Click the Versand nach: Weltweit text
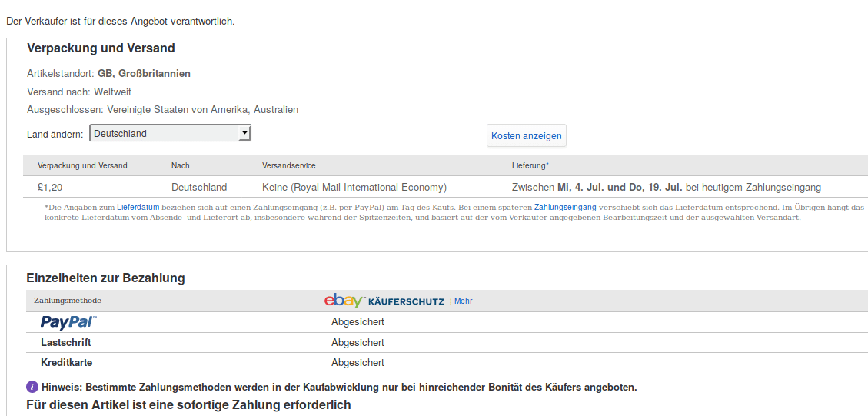Image resolution: width=868 pixels, height=416 pixels. [x=79, y=92]
